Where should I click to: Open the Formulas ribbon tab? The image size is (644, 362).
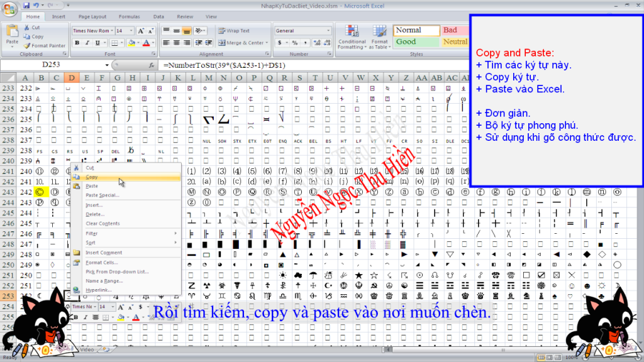pos(130,17)
